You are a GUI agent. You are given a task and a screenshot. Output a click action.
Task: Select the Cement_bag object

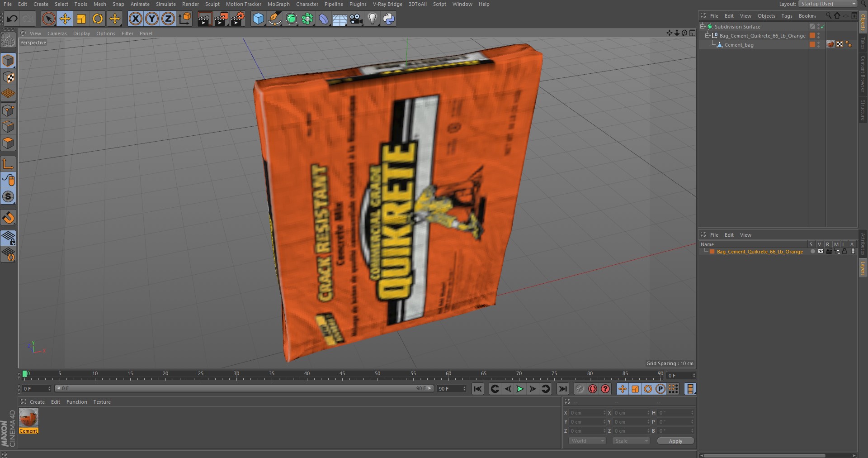[739, 45]
